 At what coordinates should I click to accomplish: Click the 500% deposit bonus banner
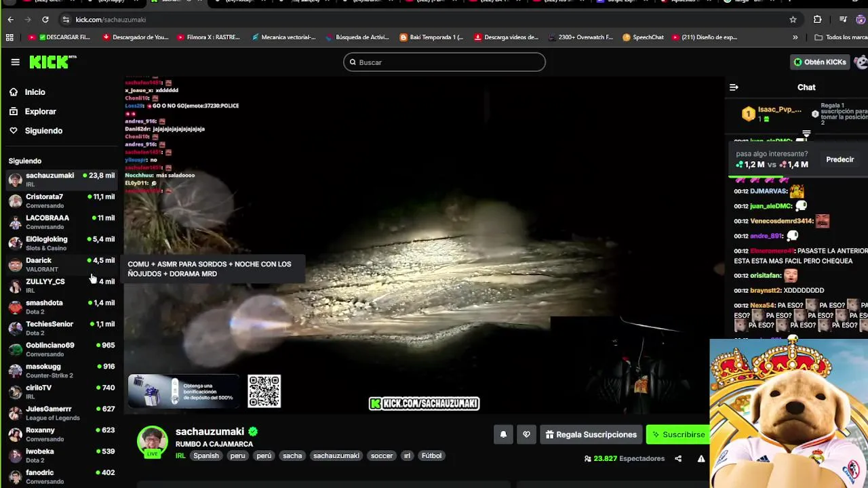183,391
